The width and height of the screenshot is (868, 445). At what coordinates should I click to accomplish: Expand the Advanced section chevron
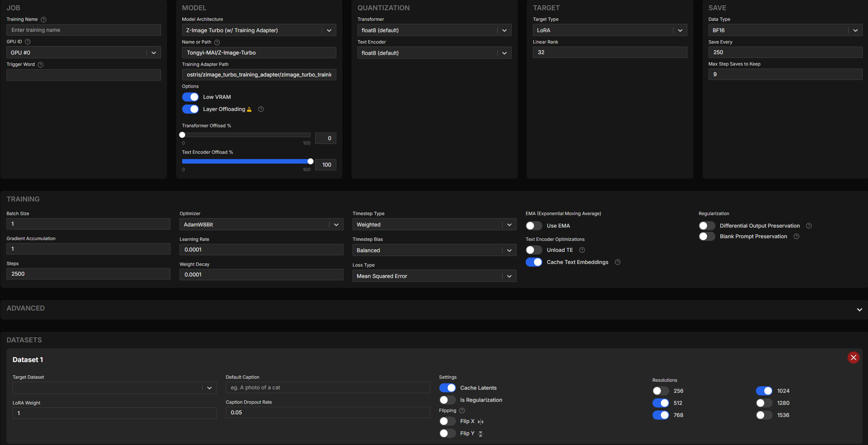point(859,309)
